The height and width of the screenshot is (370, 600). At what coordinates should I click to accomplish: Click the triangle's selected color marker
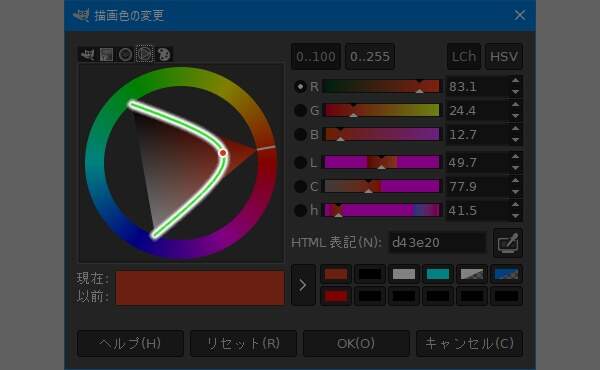click(223, 153)
